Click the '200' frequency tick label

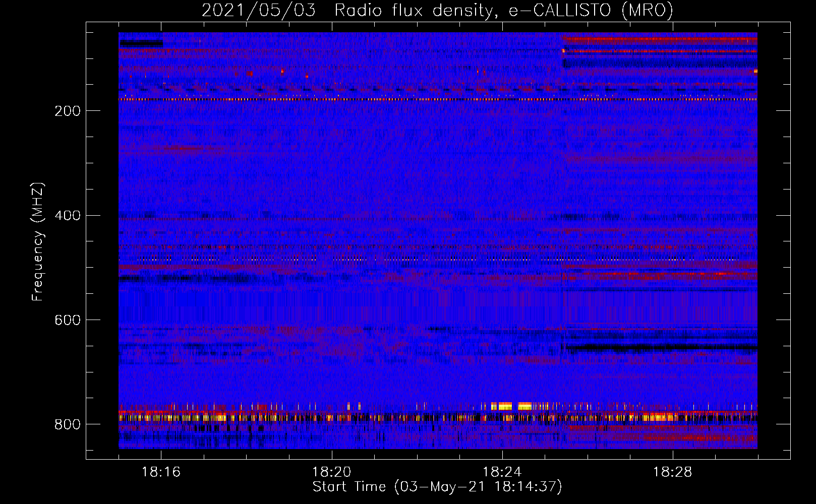pyautogui.click(x=68, y=111)
